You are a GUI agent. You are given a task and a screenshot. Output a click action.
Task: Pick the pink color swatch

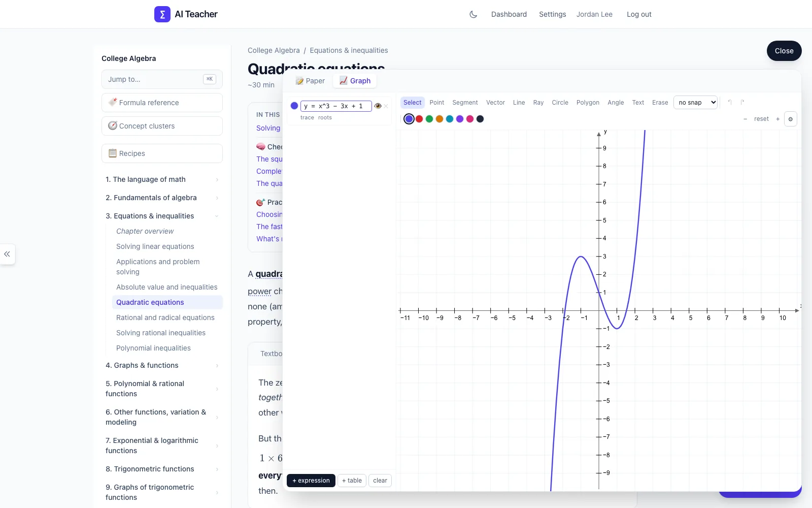pos(470,119)
